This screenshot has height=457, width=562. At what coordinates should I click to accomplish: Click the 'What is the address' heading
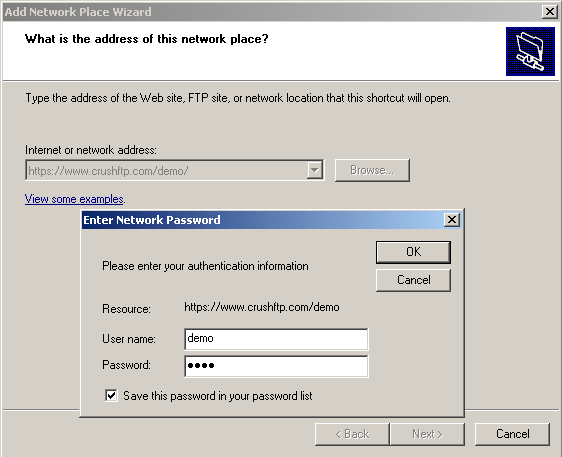(x=147, y=39)
